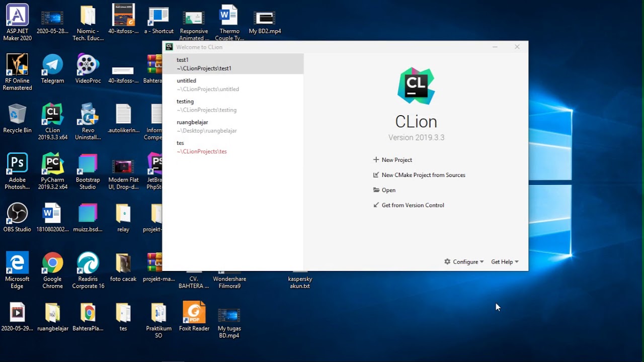This screenshot has width=644, height=362.
Task: Select the BahteraPla Chrome file icon
Action: (x=88, y=317)
